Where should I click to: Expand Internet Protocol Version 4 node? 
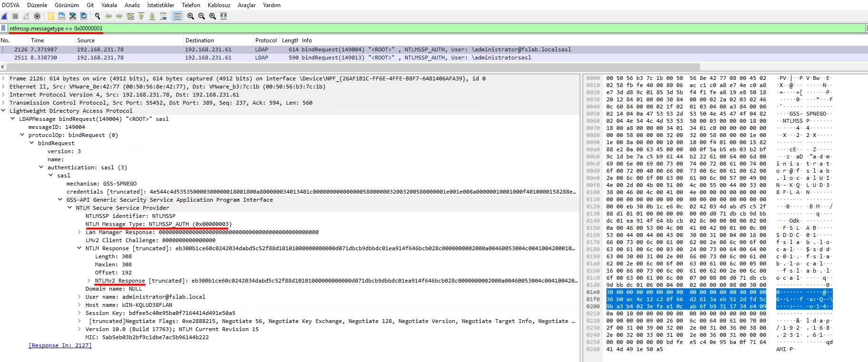pos(4,95)
